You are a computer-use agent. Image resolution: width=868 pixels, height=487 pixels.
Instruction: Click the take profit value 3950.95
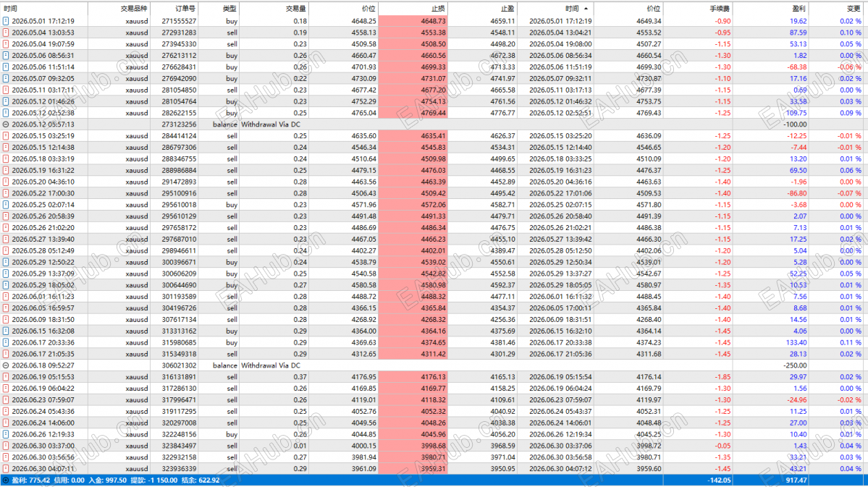click(x=502, y=469)
